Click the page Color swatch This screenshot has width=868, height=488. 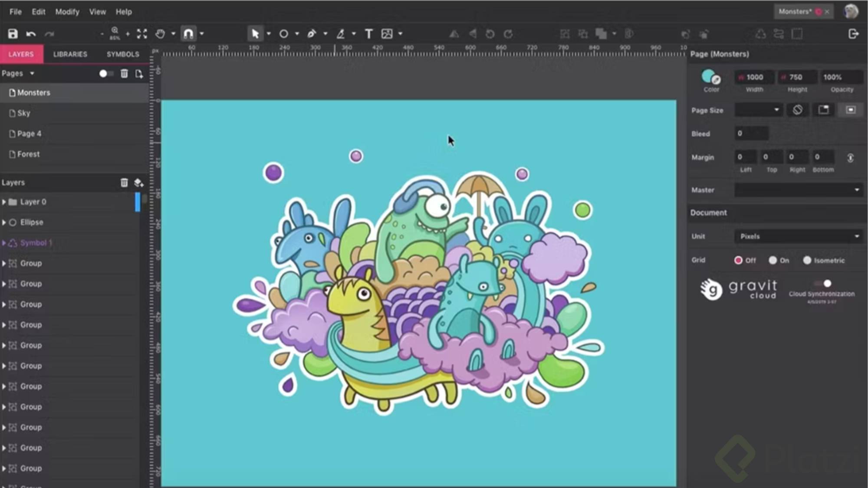(709, 77)
